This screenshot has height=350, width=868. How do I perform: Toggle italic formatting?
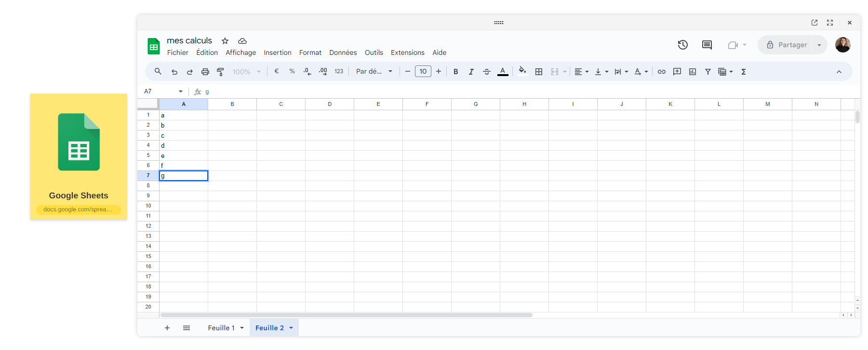point(471,72)
